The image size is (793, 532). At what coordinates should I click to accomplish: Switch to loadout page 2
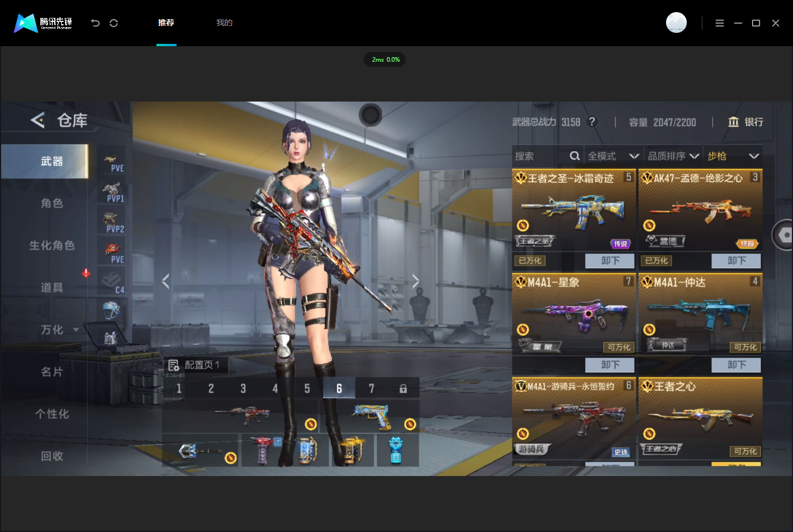point(211,388)
